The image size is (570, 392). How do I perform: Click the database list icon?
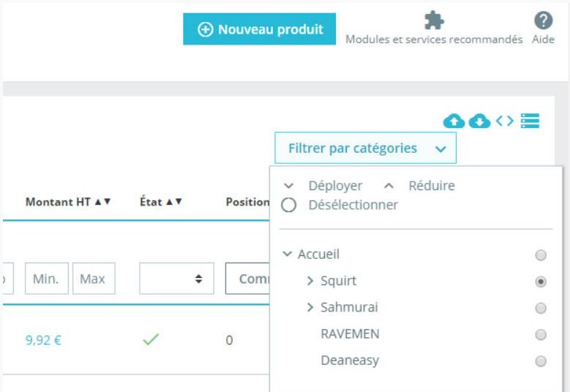[x=530, y=121]
